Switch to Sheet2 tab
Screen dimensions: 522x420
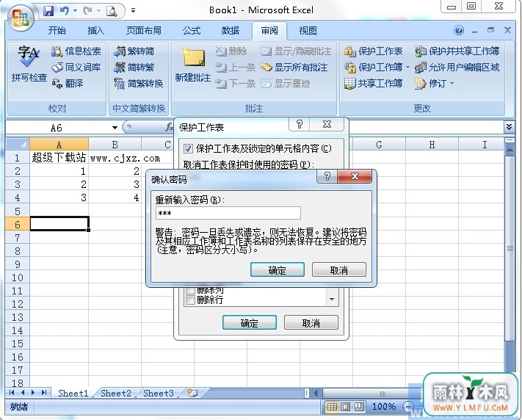pyautogui.click(x=116, y=394)
